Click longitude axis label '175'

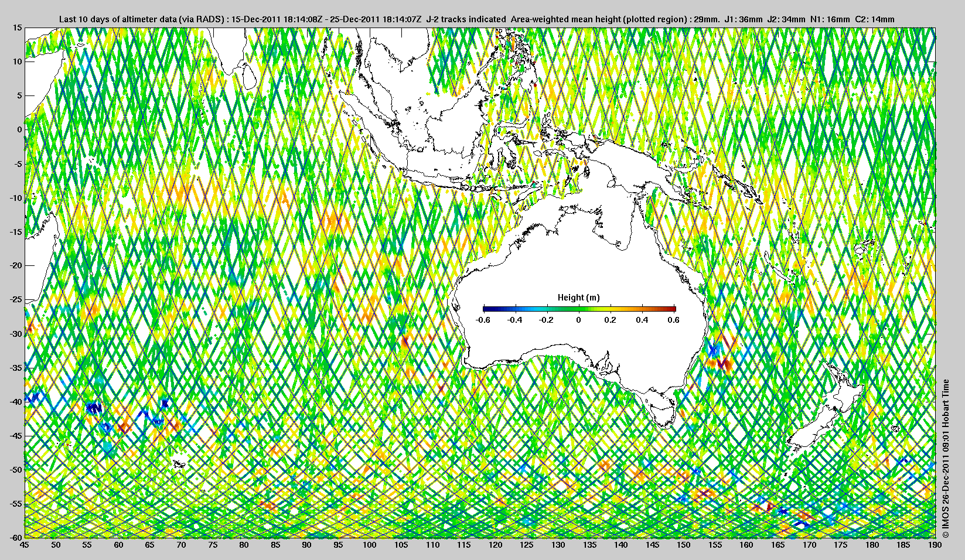(841, 545)
